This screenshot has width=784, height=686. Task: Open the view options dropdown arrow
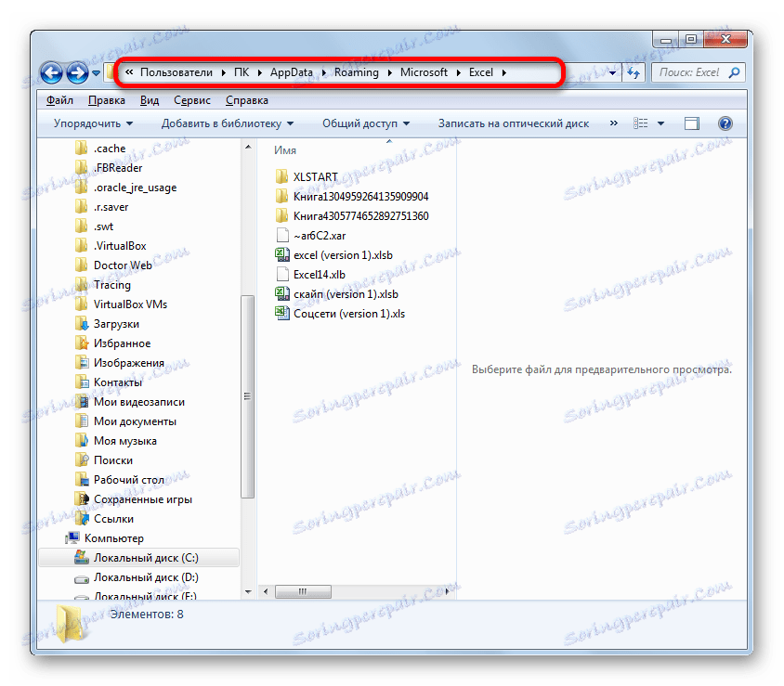660,123
